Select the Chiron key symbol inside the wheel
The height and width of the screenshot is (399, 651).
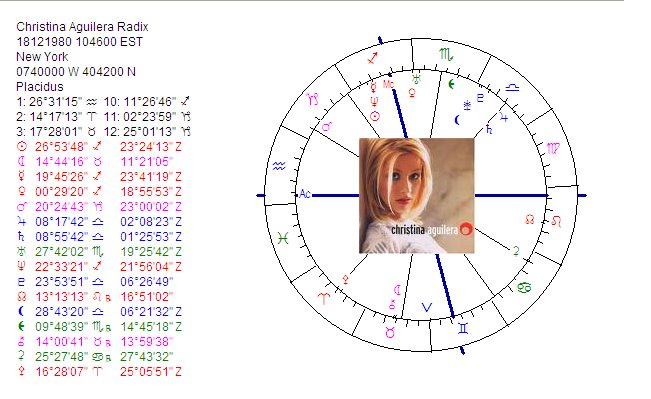click(x=392, y=304)
